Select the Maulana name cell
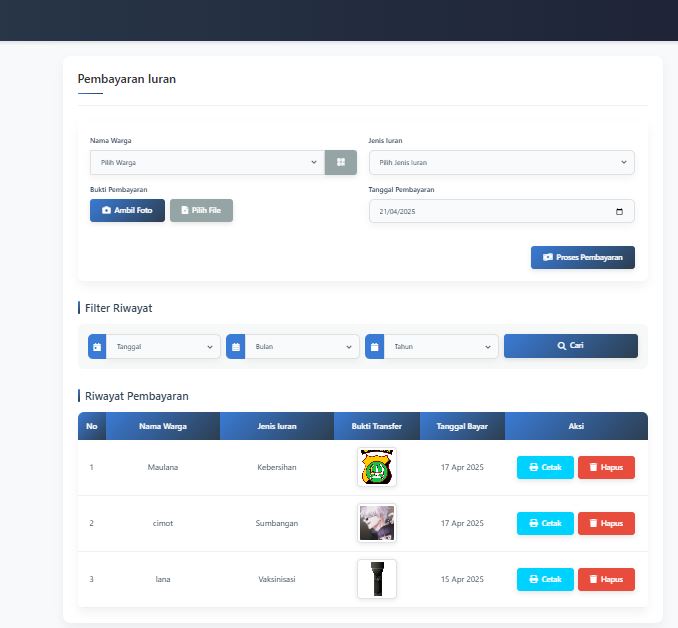This screenshot has width=678, height=628. [163, 467]
